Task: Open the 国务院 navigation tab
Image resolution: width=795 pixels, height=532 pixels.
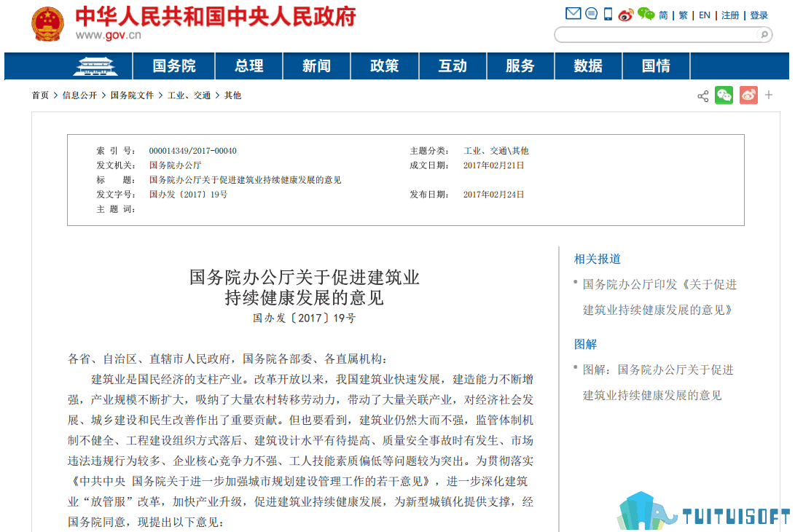Action: [174, 66]
